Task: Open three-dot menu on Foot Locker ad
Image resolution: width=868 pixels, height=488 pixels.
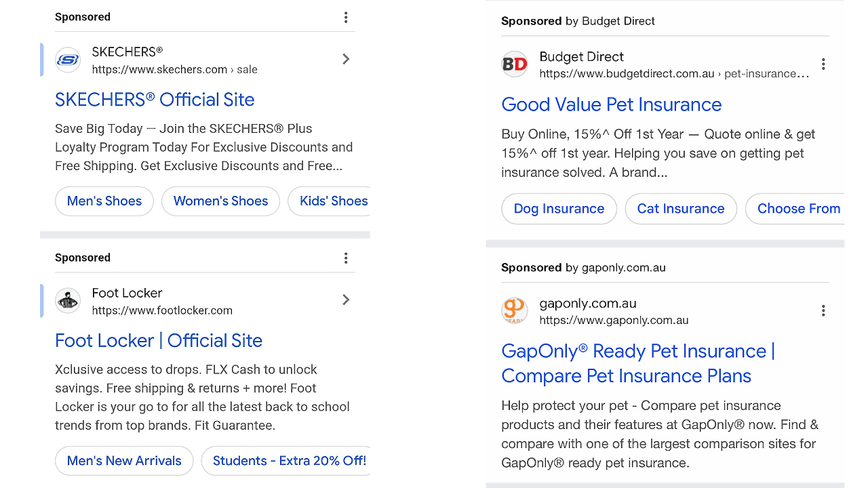Action: 346,258
